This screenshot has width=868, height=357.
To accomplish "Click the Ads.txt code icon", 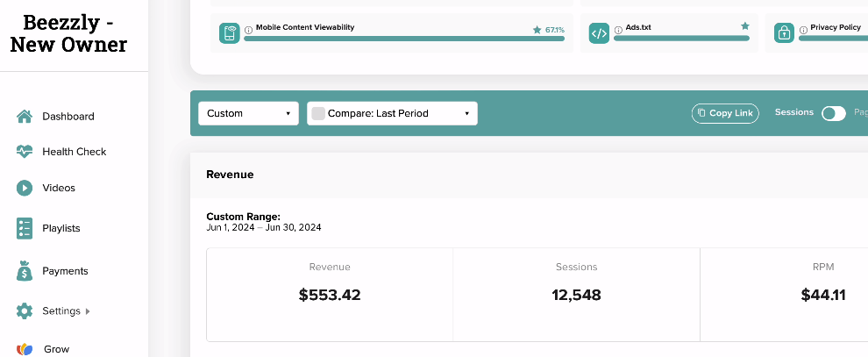I will pyautogui.click(x=599, y=33).
